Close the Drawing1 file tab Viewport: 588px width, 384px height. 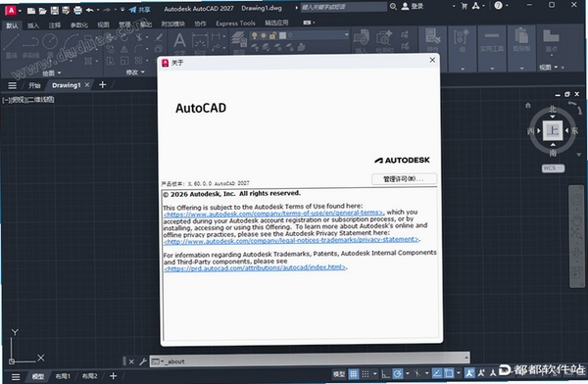pyautogui.click(x=87, y=85)
